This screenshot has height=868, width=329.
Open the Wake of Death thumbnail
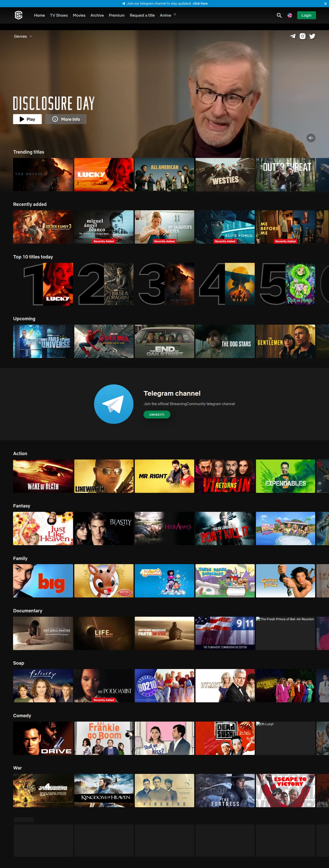[x=43, y=476]
